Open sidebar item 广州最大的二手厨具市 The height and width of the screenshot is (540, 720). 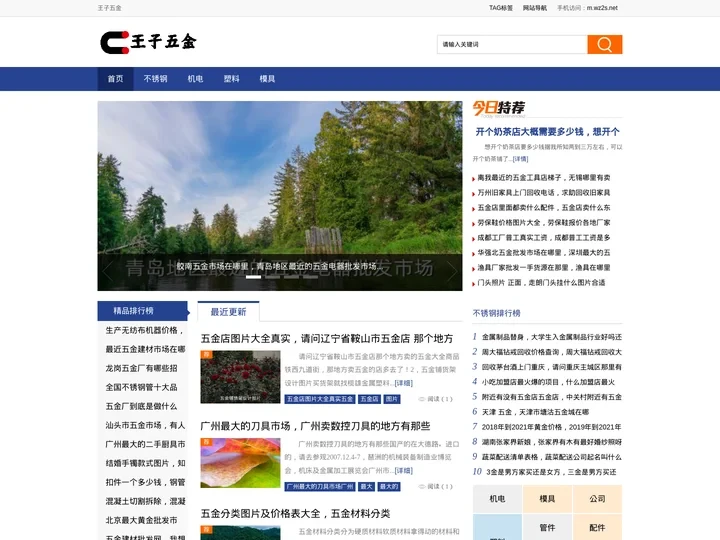[145, 444]
